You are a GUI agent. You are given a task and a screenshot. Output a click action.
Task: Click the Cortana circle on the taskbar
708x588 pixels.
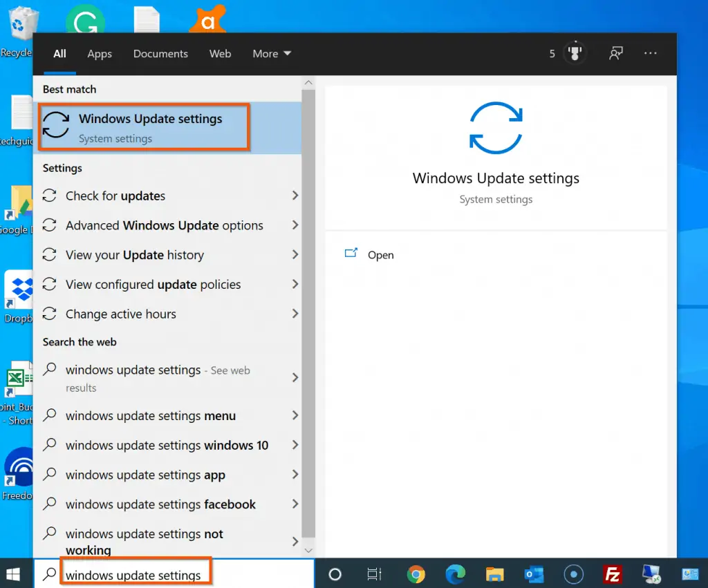coord(335,573)
